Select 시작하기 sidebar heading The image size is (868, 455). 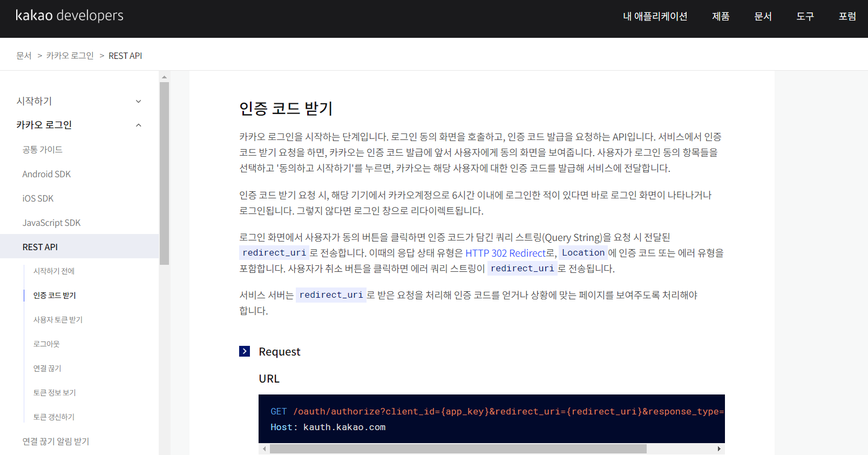point(34,101)
